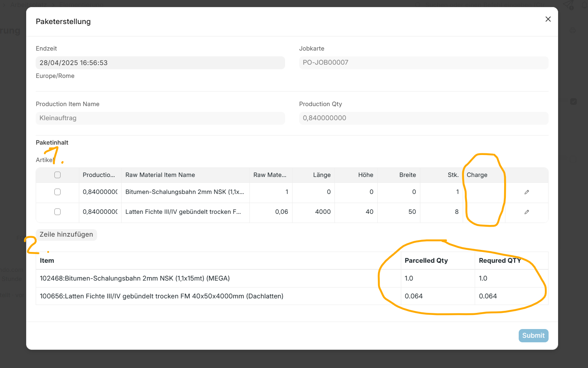Screen dimensions: 588x368
Task: Click the Höhe cell showing 40
Action: (356, 212)
